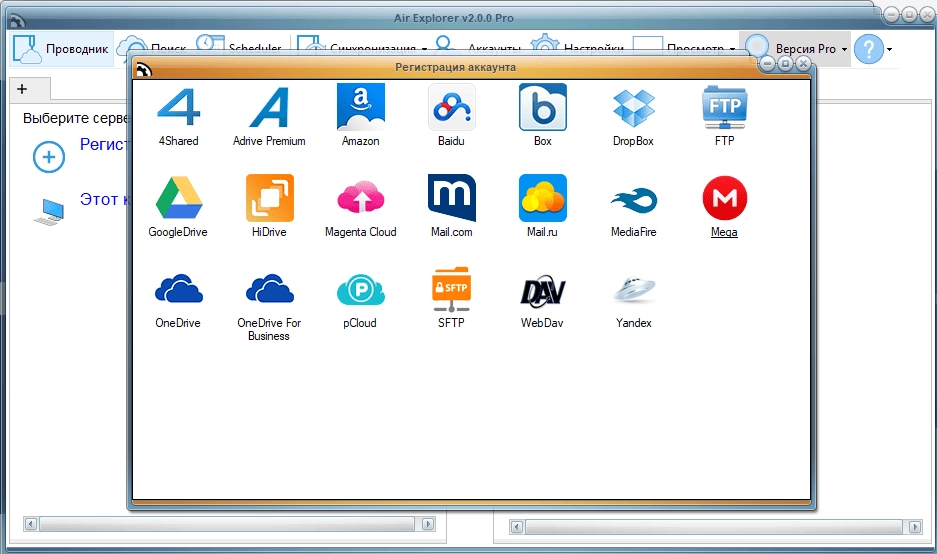The height and width of the screenshot is (554, 937).
Task: Select the 4Shared cloud service icon
Action: (x=178, y=107)
